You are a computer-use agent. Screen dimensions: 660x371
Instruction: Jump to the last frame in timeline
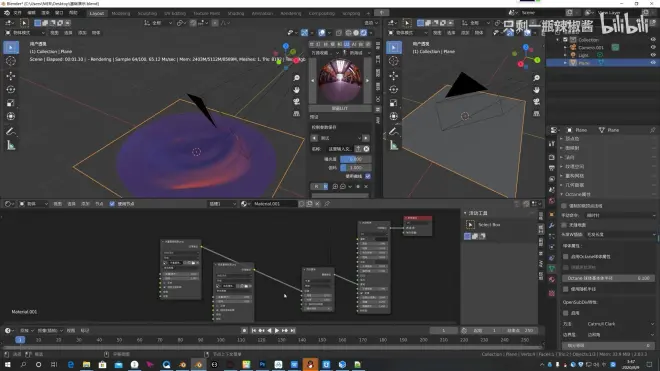pyautogui.click(x=293, y=331)
